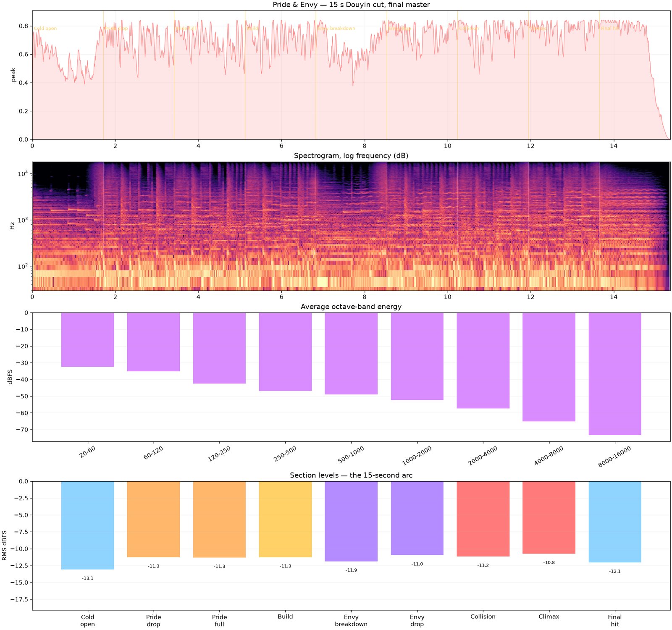Click the '20-60' x-axis tick label

tap(87, 451)
